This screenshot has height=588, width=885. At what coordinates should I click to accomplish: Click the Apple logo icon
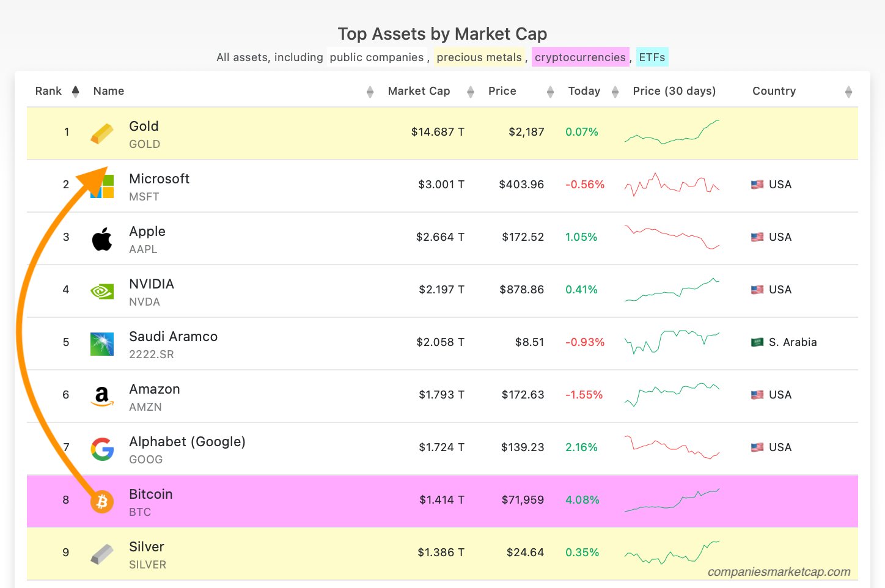tap(102, 239)
